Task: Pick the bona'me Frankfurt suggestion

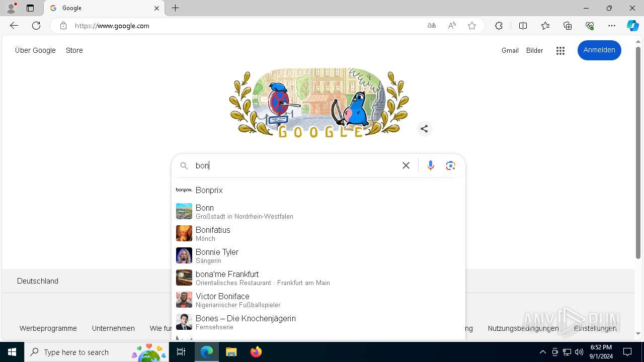Action: (318, 278)
